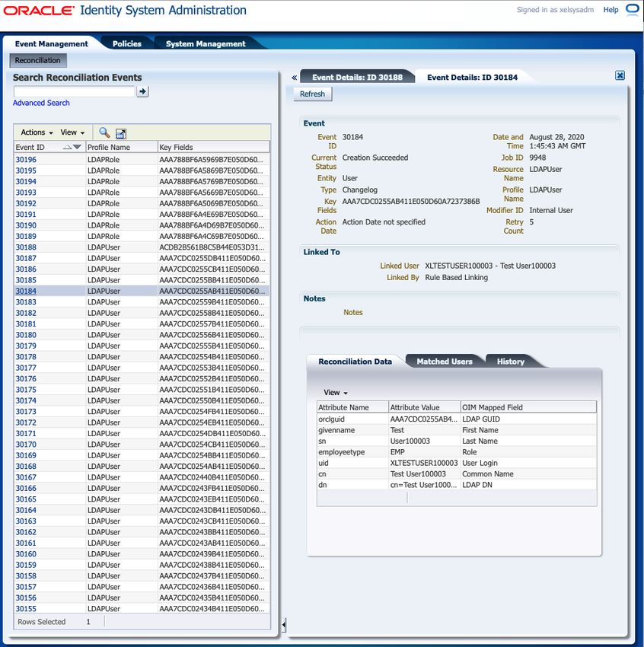This screenshot has height=647, width=644.
Task: Open Event Details: ID 30188 tab
Action: [x=357, y=77]
